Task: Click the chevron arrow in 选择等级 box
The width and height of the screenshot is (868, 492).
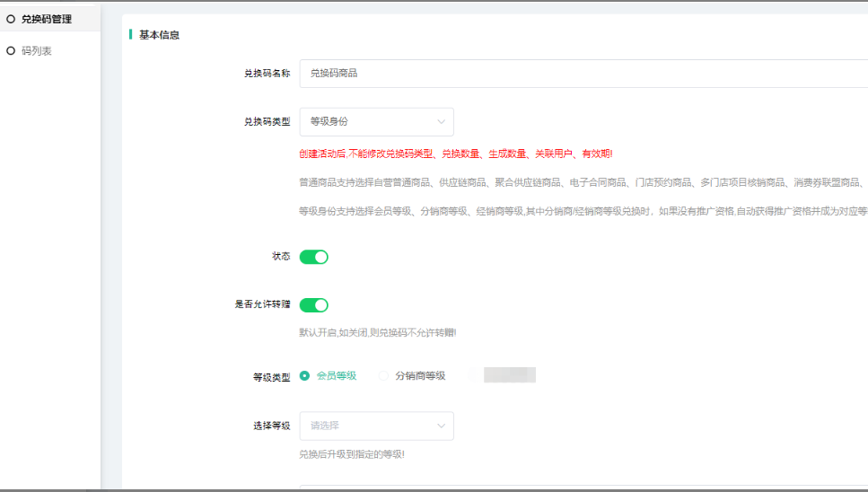Action: (441, 426)
